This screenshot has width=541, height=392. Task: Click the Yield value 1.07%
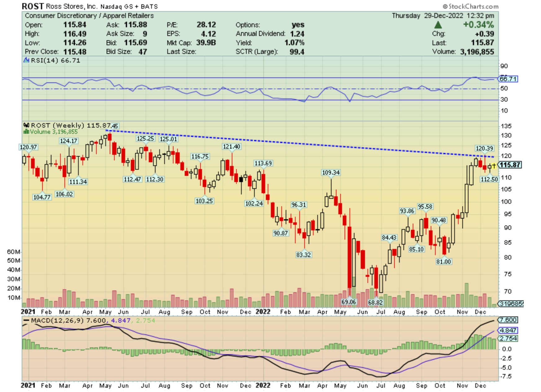click(294, 43)
